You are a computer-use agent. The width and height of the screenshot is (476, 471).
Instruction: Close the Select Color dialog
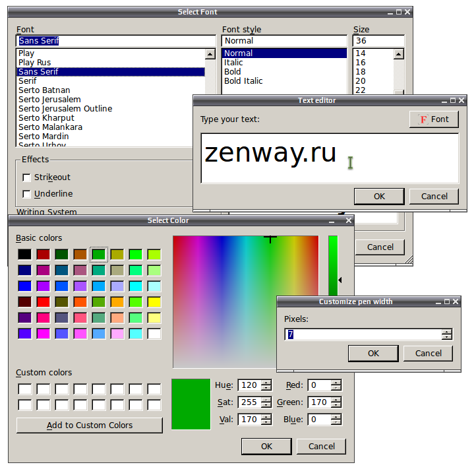(x=349, y=220)
